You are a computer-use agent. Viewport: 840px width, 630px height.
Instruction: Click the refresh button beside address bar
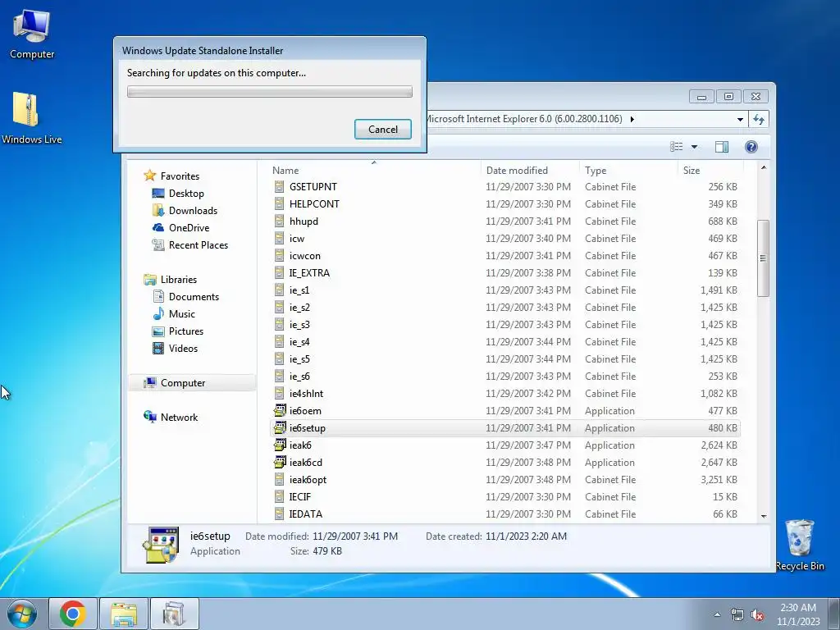759,120
